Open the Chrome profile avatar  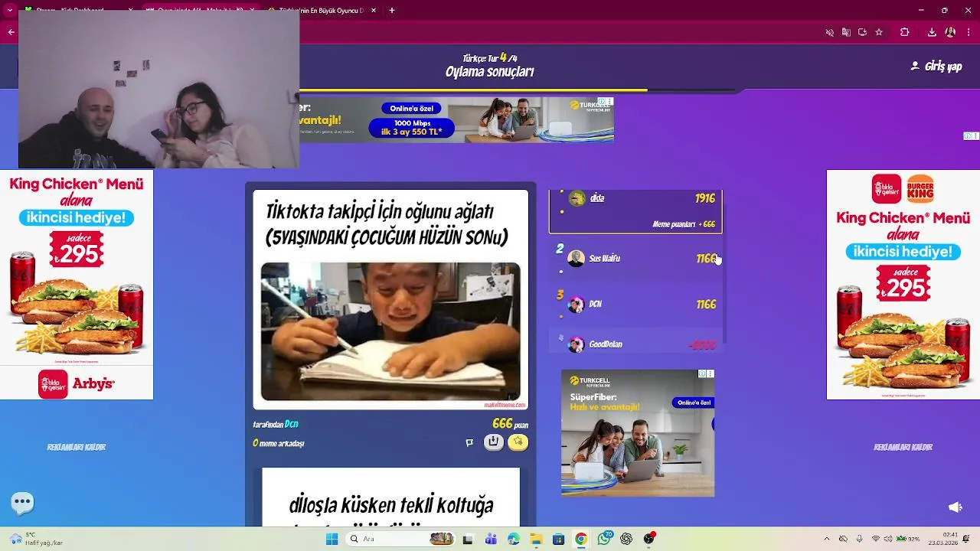coord(950,32)
